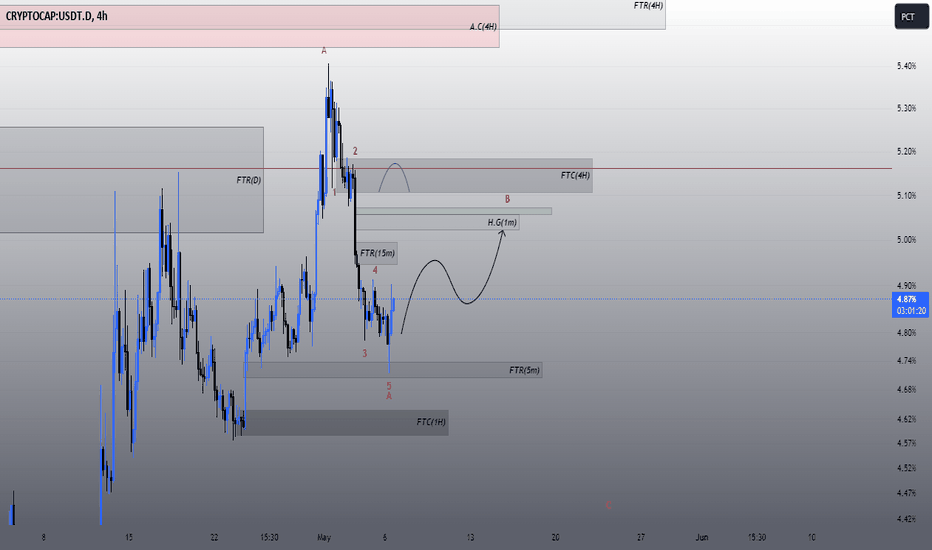Click the Jun label on time axis
Screen dimensions: 932x550
[x=702, y=538]
